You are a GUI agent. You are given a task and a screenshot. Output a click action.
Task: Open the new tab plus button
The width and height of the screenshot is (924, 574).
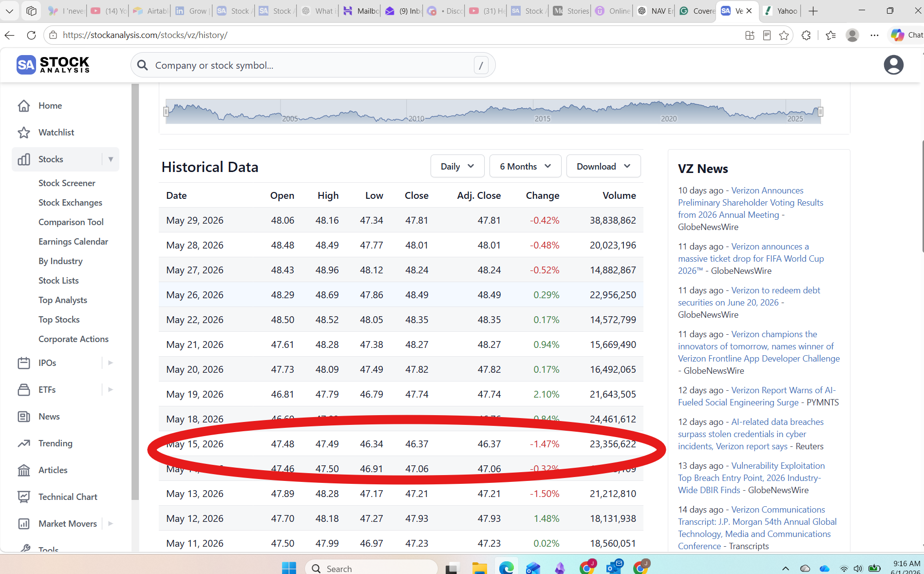pyautogui.click(x=813, y=11)
